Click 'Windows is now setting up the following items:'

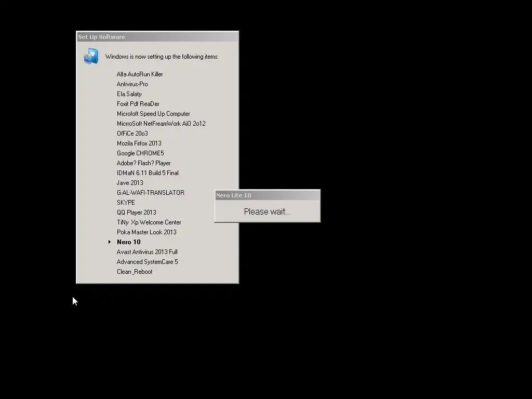162,57
